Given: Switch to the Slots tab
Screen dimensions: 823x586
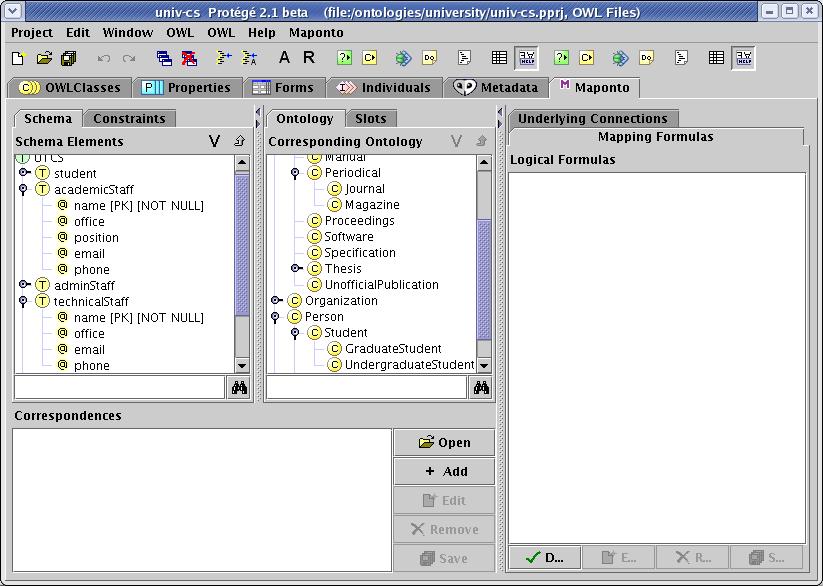Looking at the screenshot, I should coord(371,119).
